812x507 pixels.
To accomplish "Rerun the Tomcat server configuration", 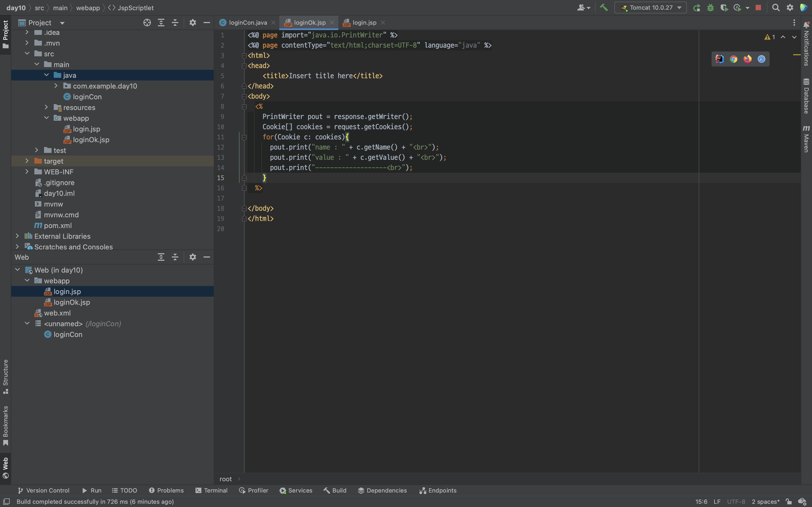I will pos(697,8).
